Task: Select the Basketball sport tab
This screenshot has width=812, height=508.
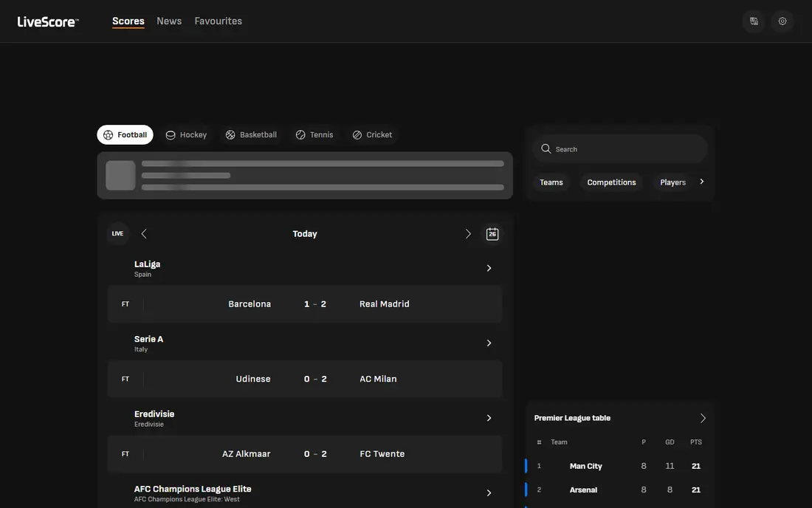Action: (251, 134)
